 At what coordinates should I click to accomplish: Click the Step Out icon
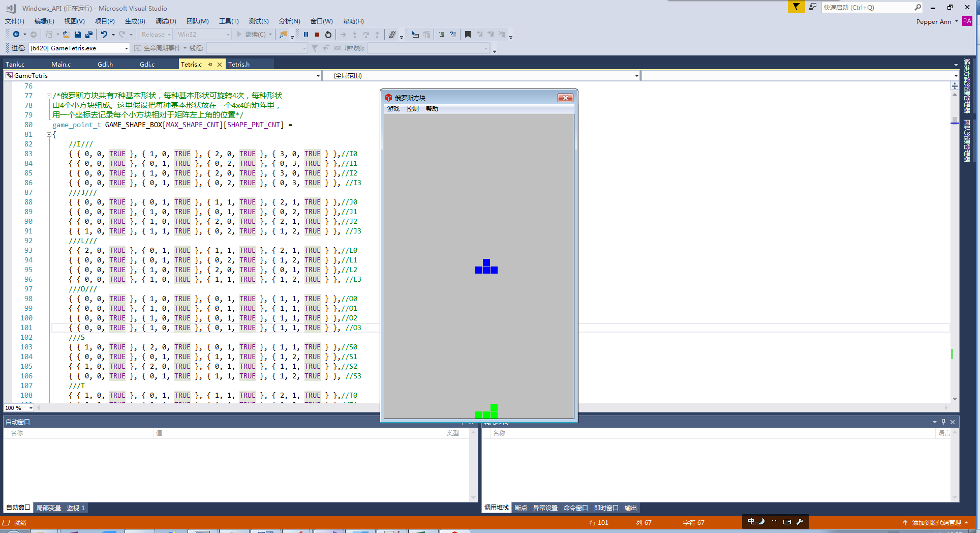[x=377, y=35]
